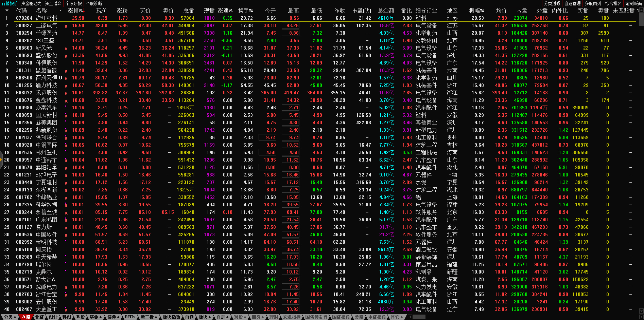
Task: Switch to the 科创 bottom tab
Action: (67, 317)
